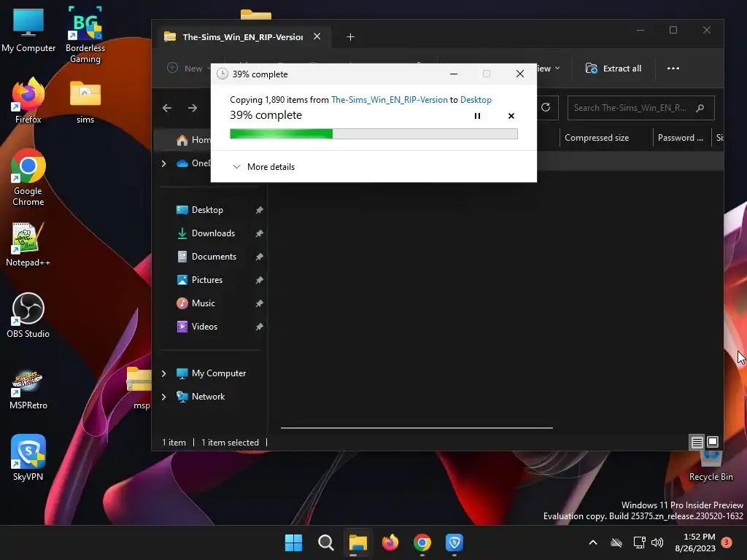Click the Notepad++ desktop shortcut
747x560 pixels.
pyautogui.click(x=28, y=245)
